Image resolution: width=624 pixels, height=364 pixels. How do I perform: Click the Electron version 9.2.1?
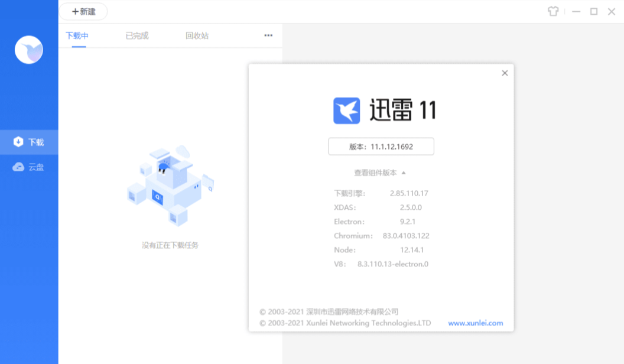click(x=408, y=222)
